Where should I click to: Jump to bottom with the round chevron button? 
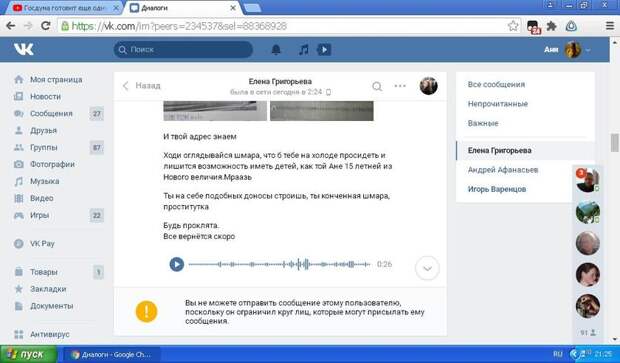[x=427, y=268]
